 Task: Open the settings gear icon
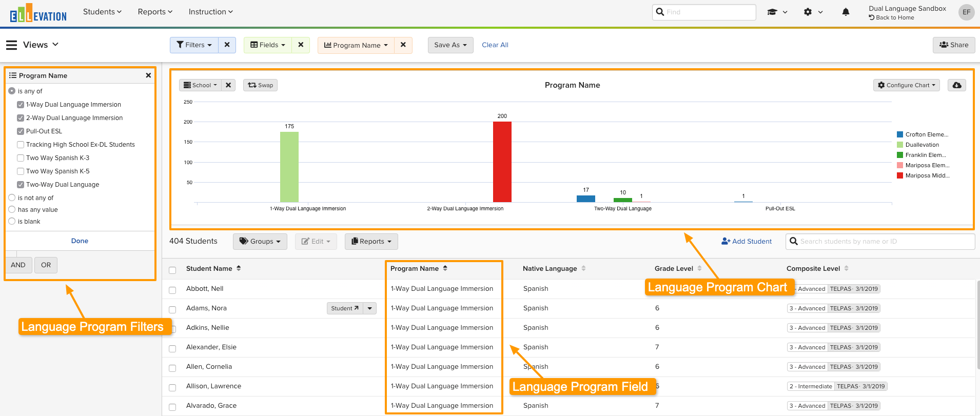pos(808,12)
